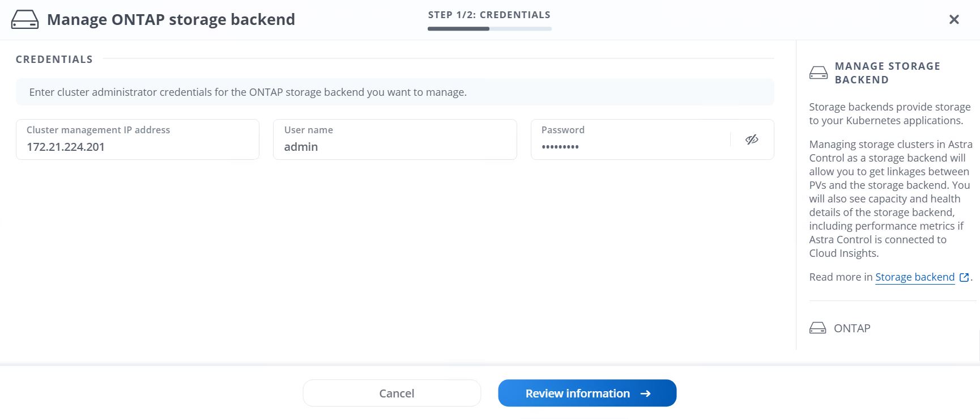Viewport: 980px width, 419px height.
Task: Close the Manage ONTAP storage backend dialog
Action: click(x=954, y=20)
